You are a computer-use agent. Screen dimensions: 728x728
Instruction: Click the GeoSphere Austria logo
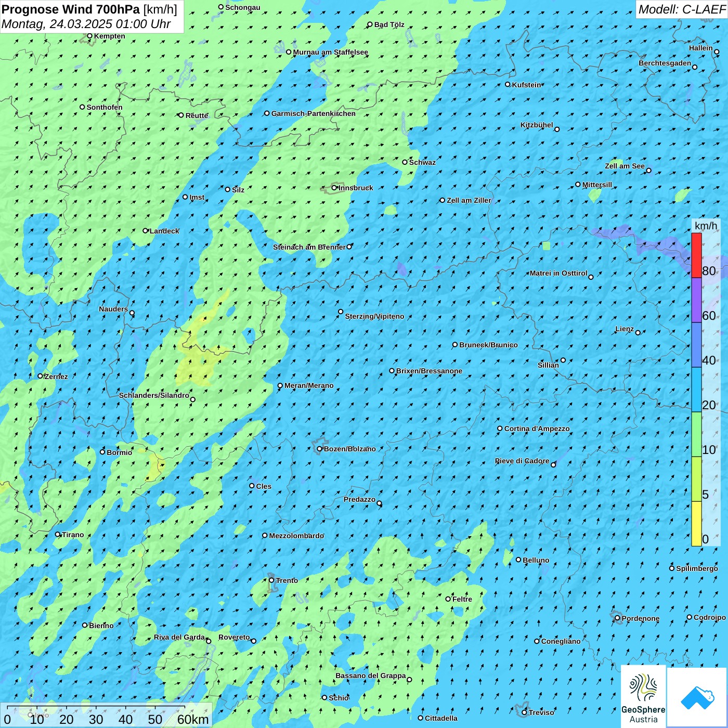[643, 696]
